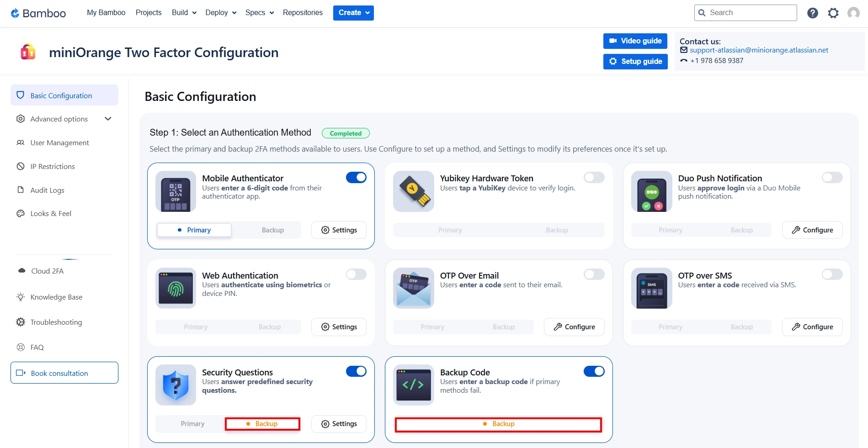Viewport: 868px width, 448px height.
Task: Click the Mobile Authenticator OTP thumbnail icon
Action: [176, 191]
